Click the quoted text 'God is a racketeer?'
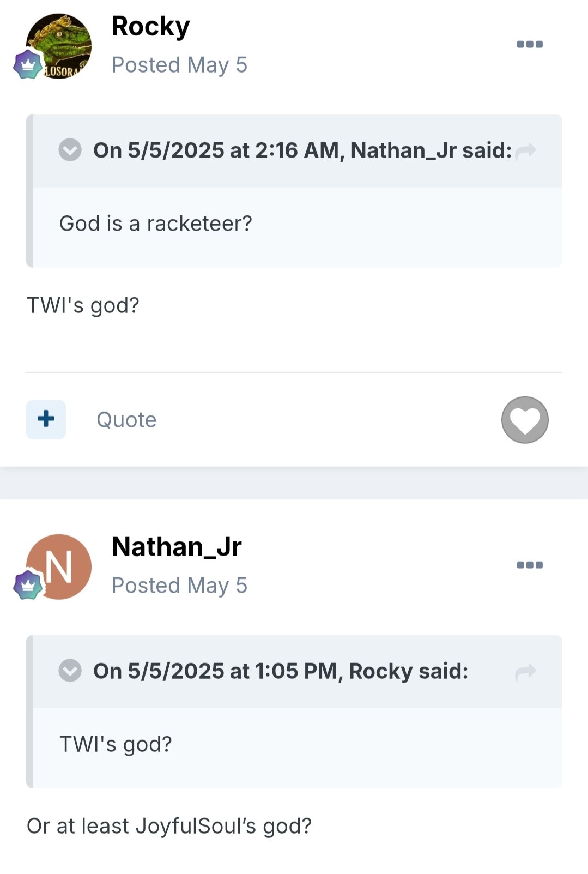Image resolution: width=588 pixels, height=874 pixels. click(156, 224)
